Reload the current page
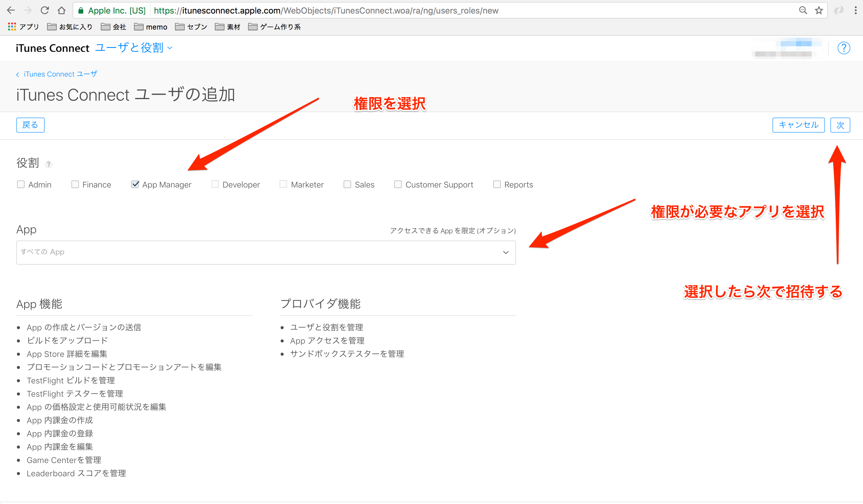863x504 pixels. point(45,10)
